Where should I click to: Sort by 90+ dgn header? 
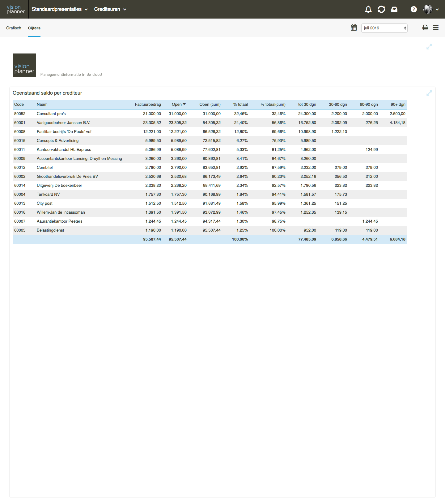point(398,105)
